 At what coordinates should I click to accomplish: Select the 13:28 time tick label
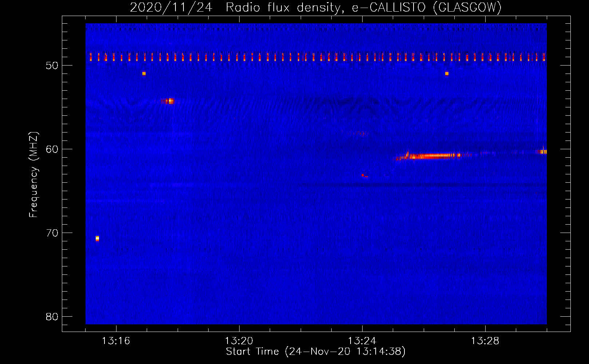coord(485,341)
